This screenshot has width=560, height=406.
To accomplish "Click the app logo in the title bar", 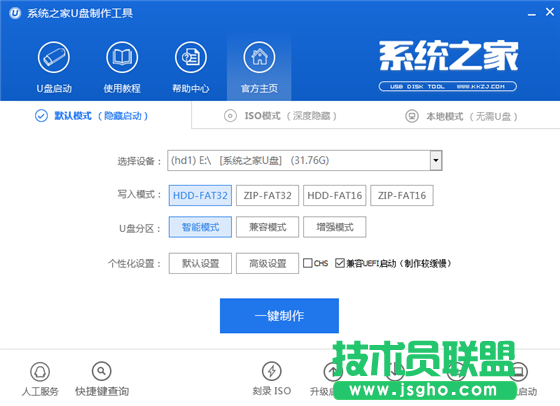I will (x=15, y=13).
